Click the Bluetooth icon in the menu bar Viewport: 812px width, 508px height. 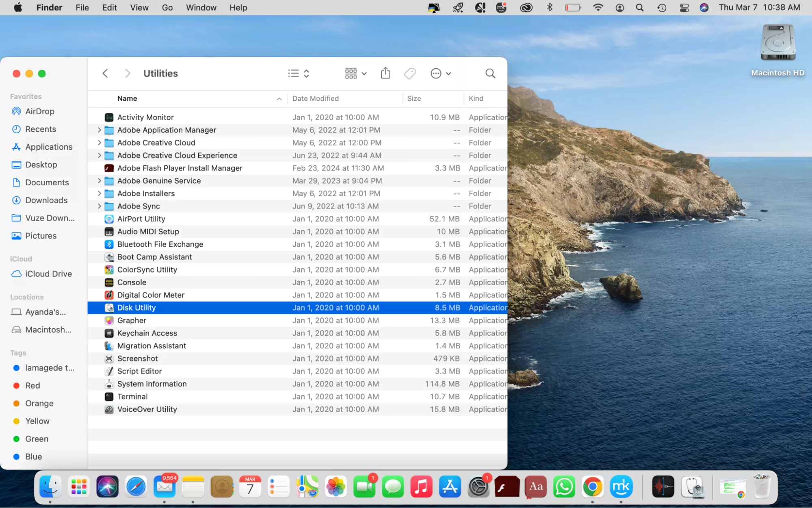550,7
